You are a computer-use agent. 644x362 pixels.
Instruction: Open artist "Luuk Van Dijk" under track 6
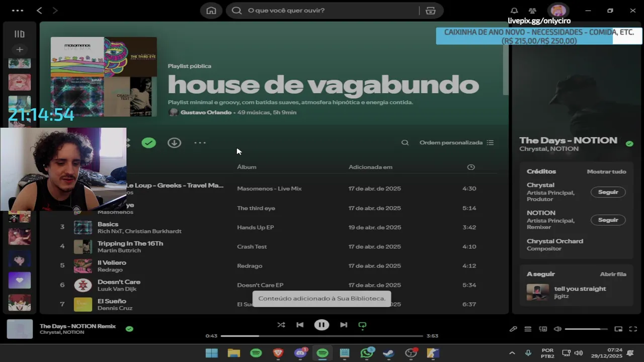117,289
